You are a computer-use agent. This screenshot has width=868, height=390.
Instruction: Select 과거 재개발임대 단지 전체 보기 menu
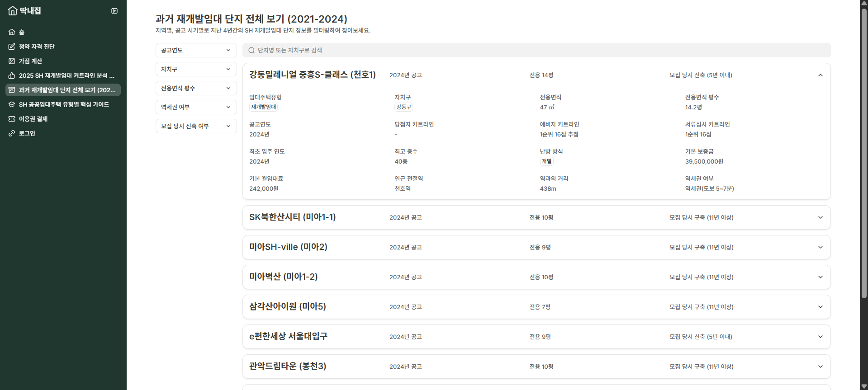click(63, 90)
